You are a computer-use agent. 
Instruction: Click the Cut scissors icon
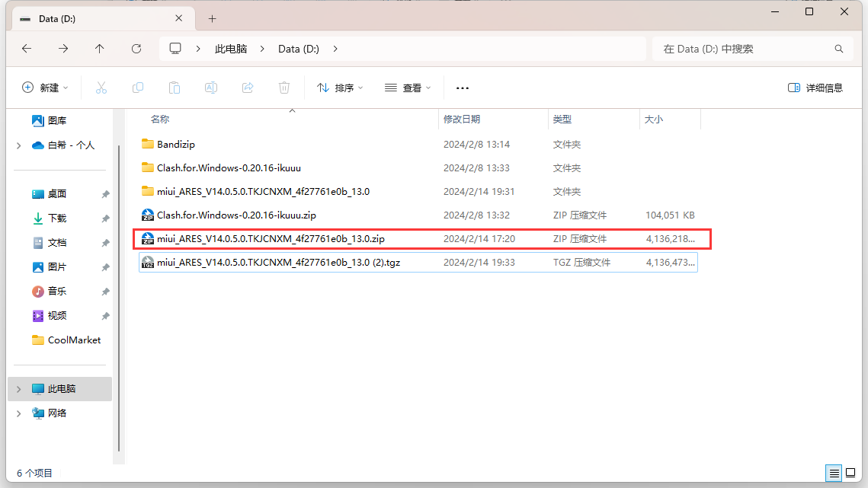pyautogui.click(x=101, y=88)
